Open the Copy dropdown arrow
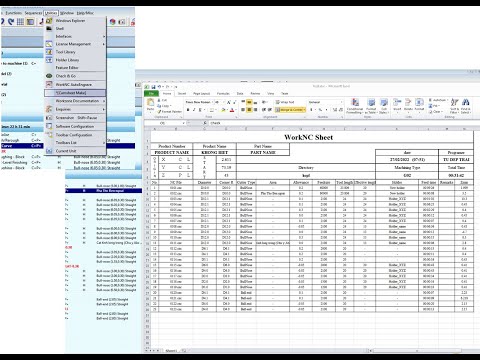This screenshot has height=360, width=480. 171,106
